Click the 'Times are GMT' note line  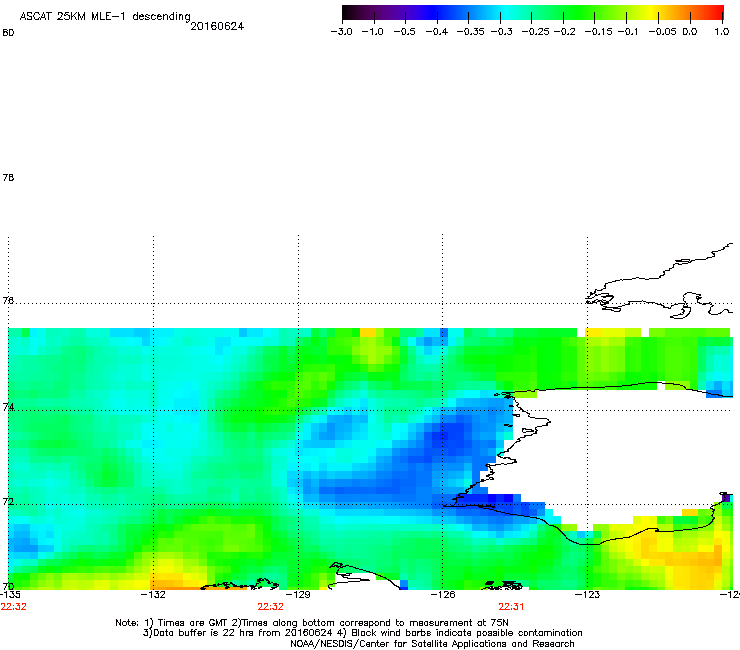(312, 623)
